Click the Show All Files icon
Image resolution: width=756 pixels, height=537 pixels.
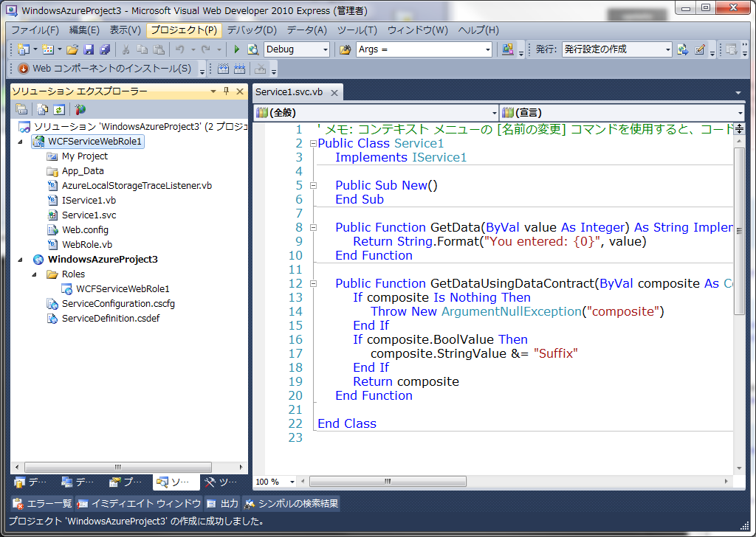(x=42, y=109)
